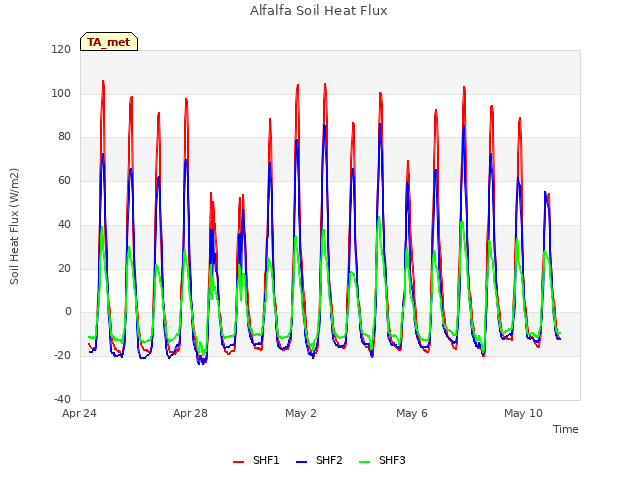This screenshot has height=480, width=640.
Task: Click the 120 y-axis tick label
Action: [61, 49]
